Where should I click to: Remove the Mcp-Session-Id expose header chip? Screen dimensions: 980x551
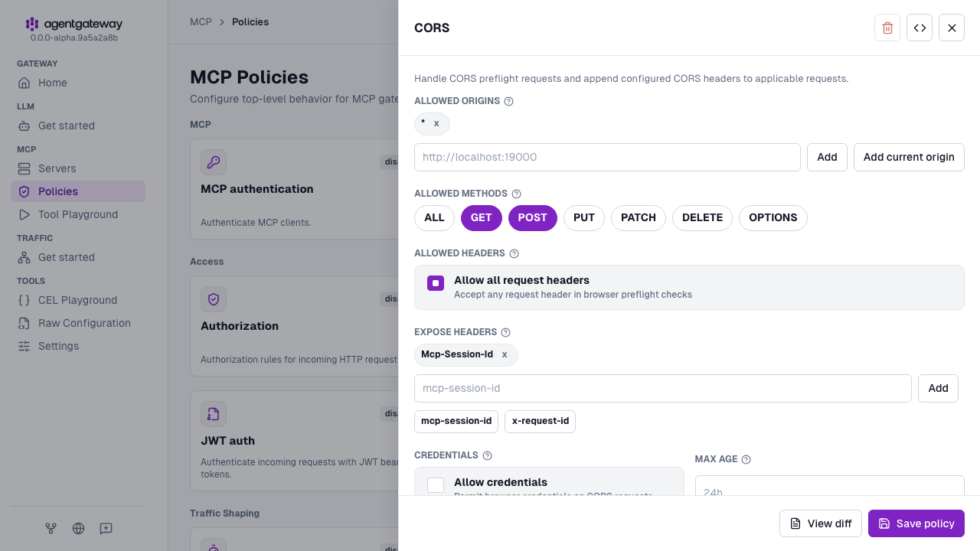click(x=505, y=354)
